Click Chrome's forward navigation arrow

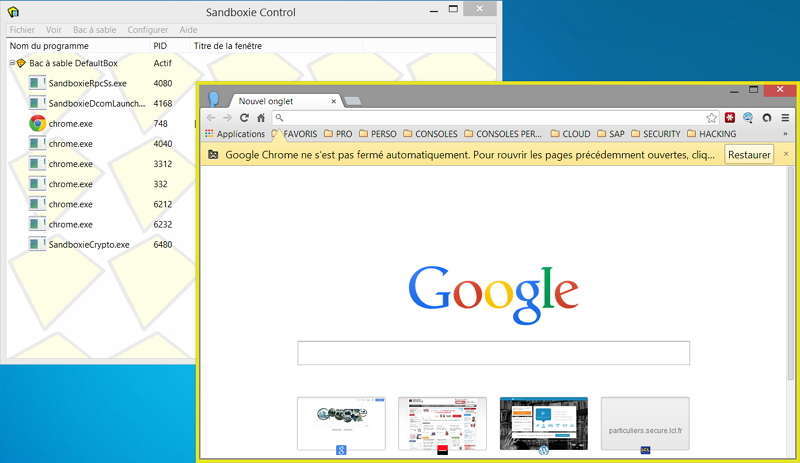[228, 118]
